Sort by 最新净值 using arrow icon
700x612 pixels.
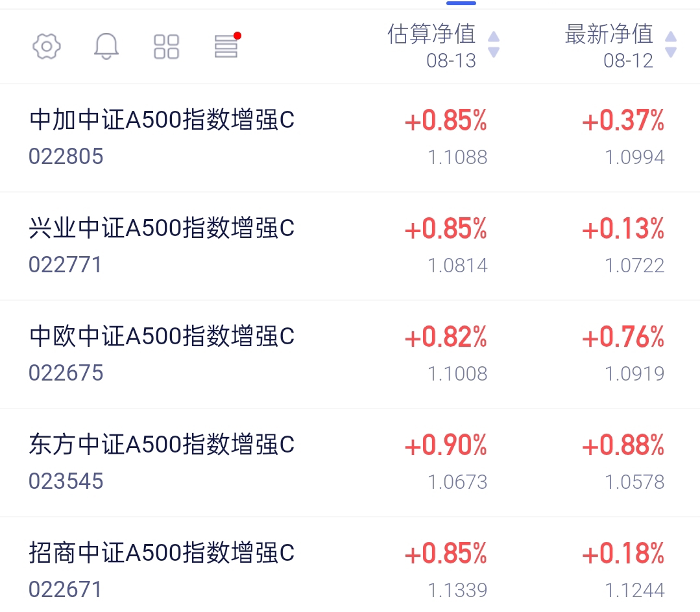coord(671,44)
